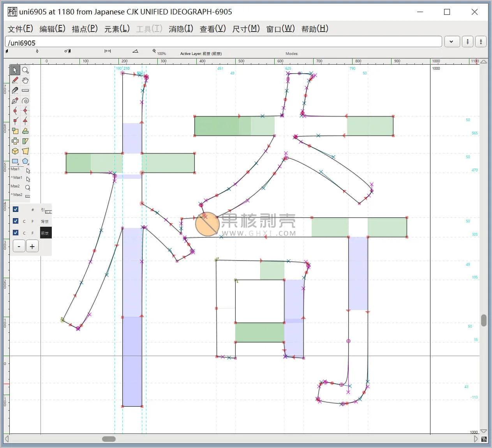This screenshot has width=492, height=448.
Task: Click the glyph icon in title bar
Action: pos(12,12)
